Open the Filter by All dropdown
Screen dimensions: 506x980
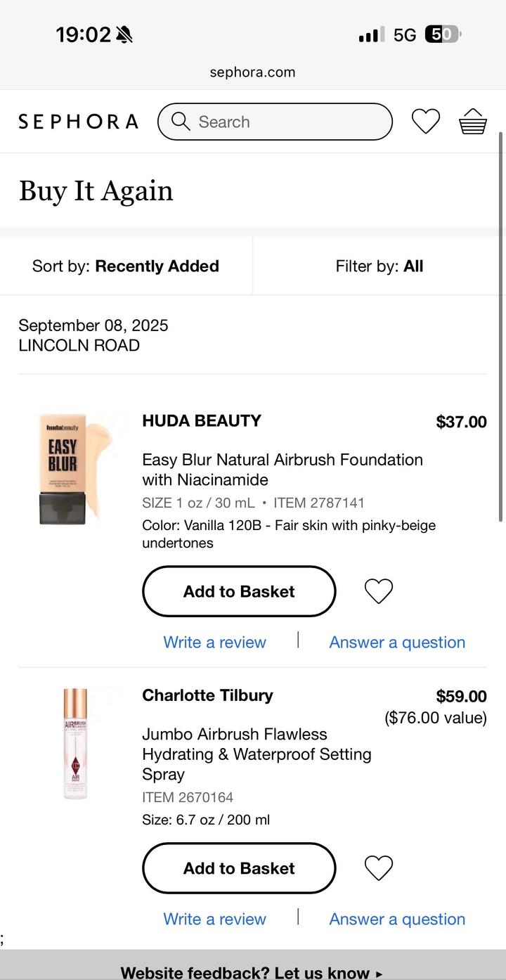[x=379, y=266]
